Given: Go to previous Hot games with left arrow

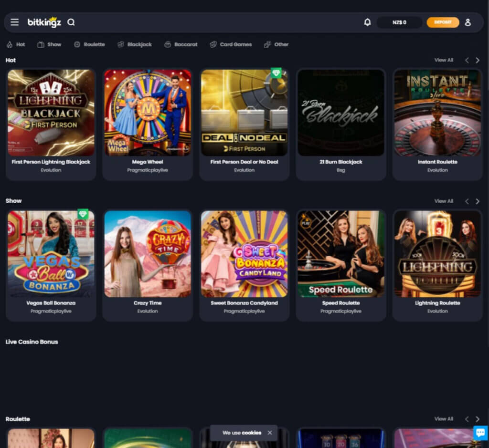Looking at the screenshot, I should click(467, 61).
